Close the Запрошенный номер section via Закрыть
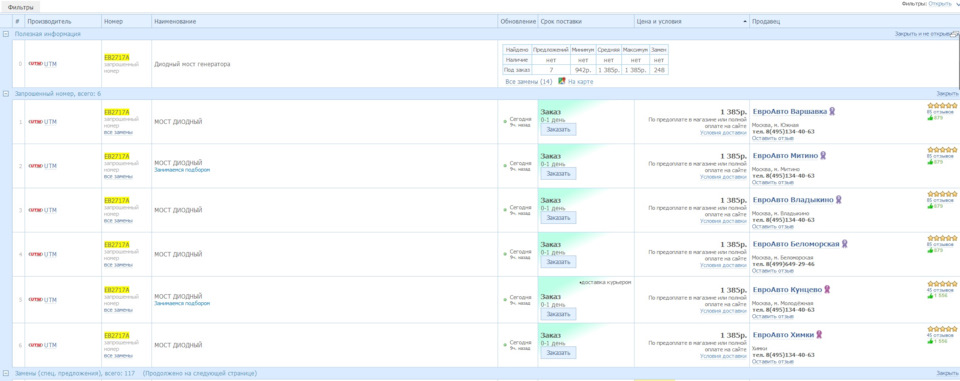Viewport: 960px width, 381px height. [947, 94]
